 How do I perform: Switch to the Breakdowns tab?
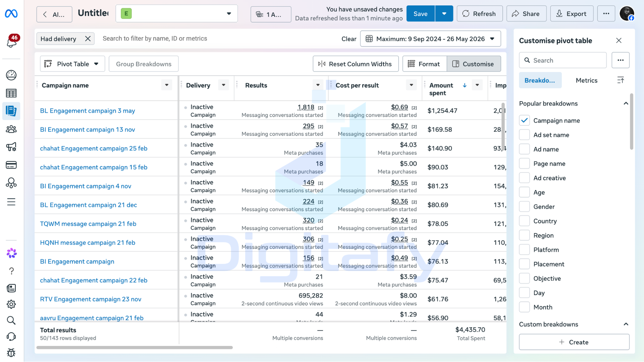pos(540,80)
